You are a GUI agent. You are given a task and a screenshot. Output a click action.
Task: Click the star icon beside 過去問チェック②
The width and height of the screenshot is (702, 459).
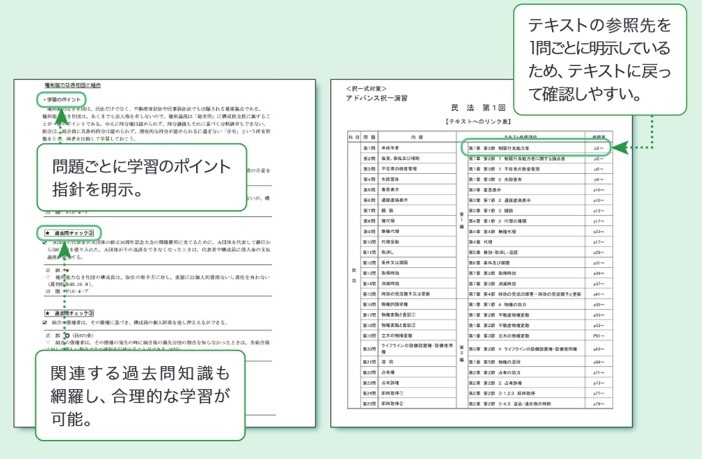46,232
